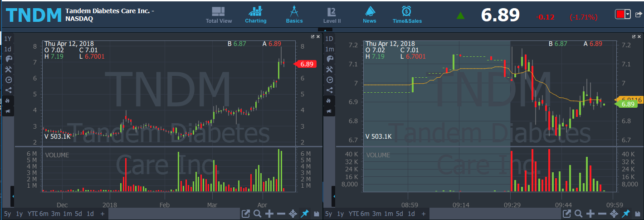Toggle the left chart megaphone alerts icon
The height and width of the screenshot is (220, 644).
pyautogui.click(x=8, y=111)
